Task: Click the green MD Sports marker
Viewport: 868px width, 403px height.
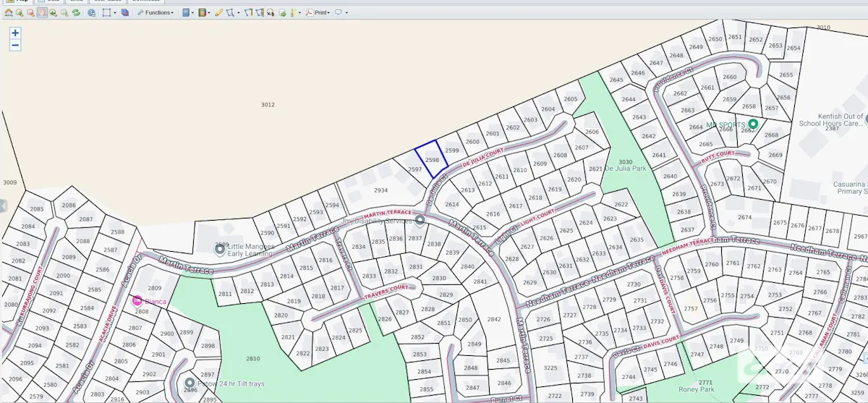Action: 752,124
